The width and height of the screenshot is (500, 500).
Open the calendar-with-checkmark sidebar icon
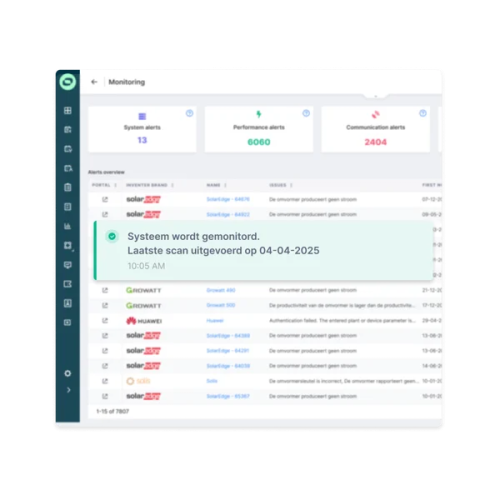pos(68,149)
